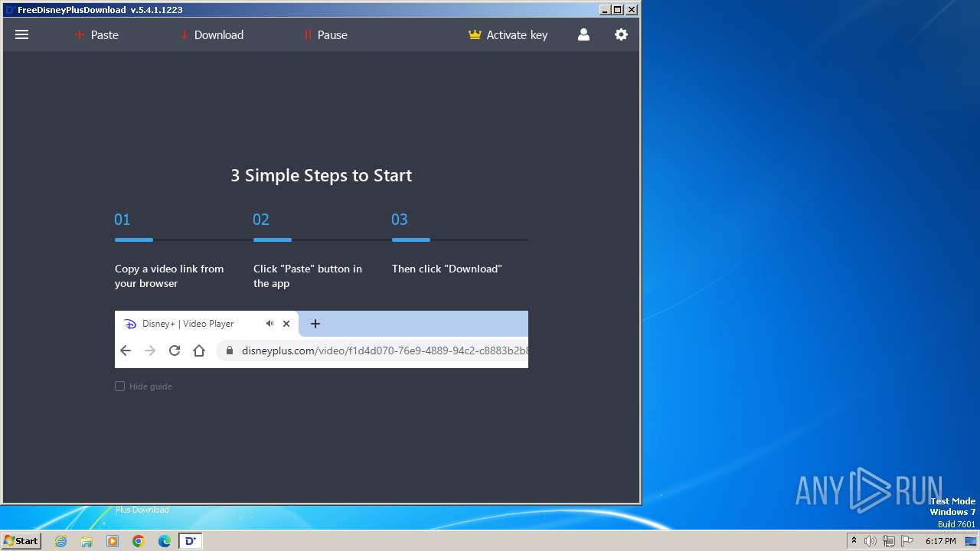Image resolution: width=980 pixels, height=551 pixels.
Task: Open Activate key with crown icon
Action: (508, 34)
